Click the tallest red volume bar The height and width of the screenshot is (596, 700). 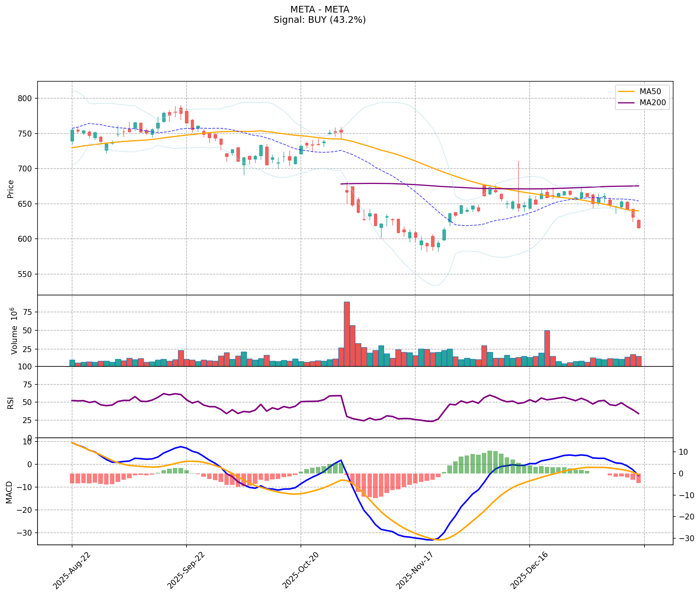[x=347, y=334]
